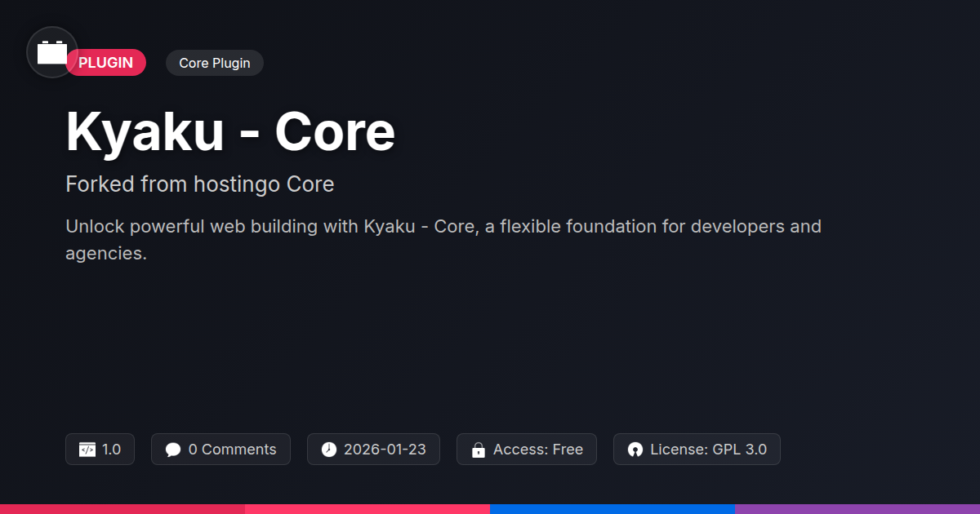The image size is (980, 514).
Task: Click the blue color bar segment
Action: point(612,508)
